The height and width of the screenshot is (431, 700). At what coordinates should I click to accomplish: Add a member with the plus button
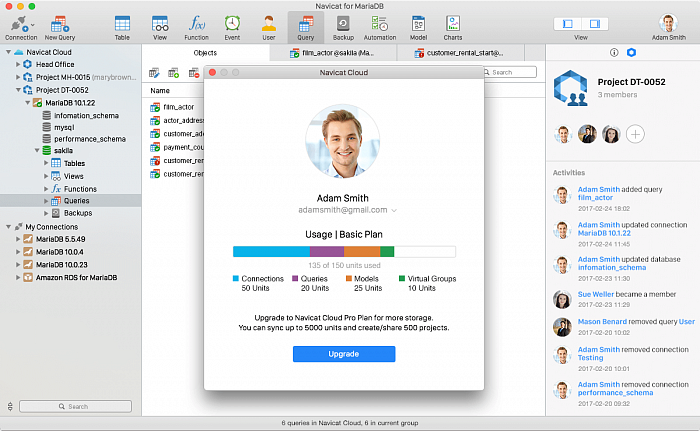[635, 134]
